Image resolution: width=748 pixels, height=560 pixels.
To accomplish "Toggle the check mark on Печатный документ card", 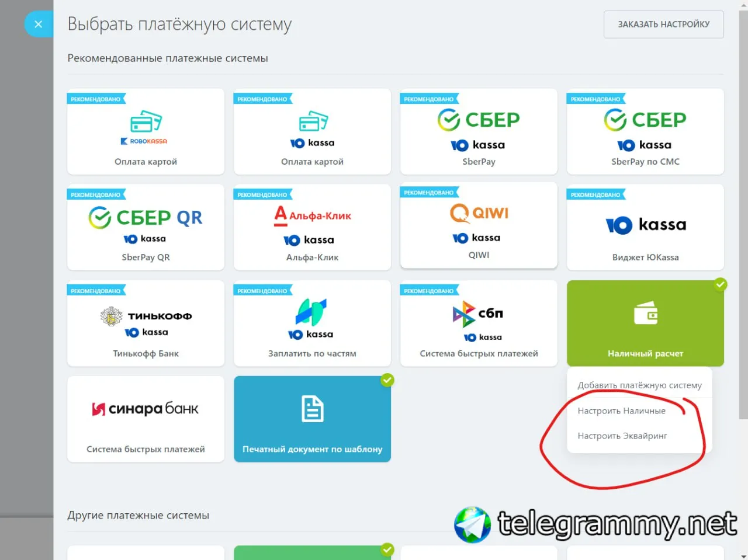I will click(x=387, y=380).
